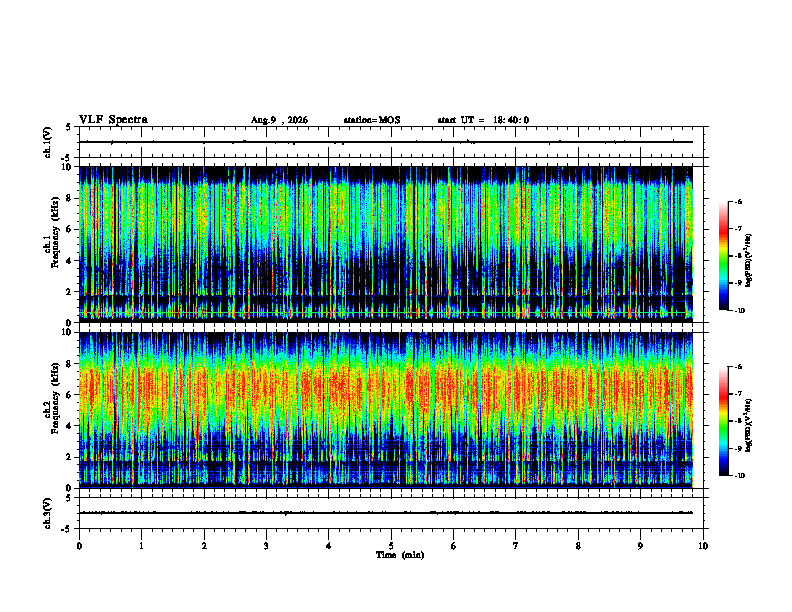Image resolution: width=792 pixels, height=612 pixels.
Task: Click the ch.1 colorbar PSD units label
Action: [x=749, y=261]
